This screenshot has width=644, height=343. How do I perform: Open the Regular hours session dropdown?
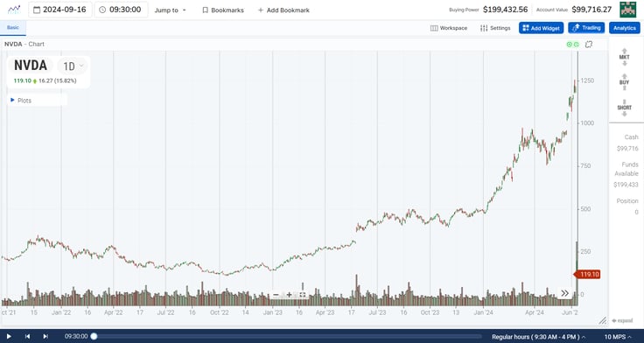click(538, 337)
